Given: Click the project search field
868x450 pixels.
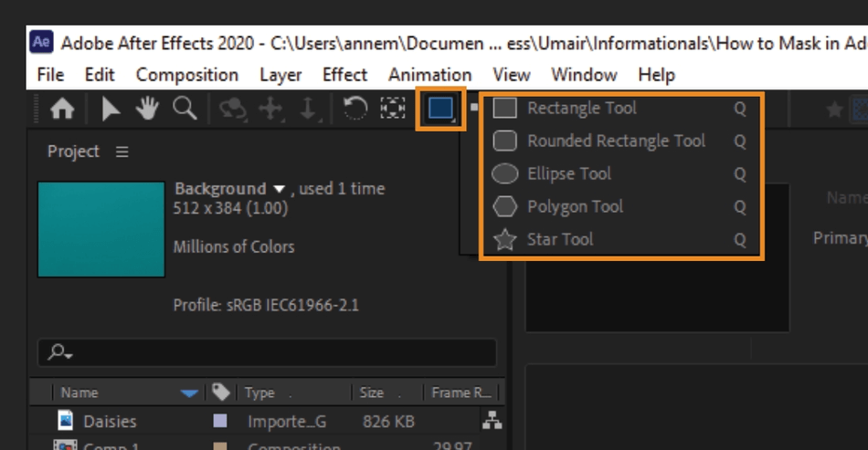Looking at the screenshot, I should (267, 352).
